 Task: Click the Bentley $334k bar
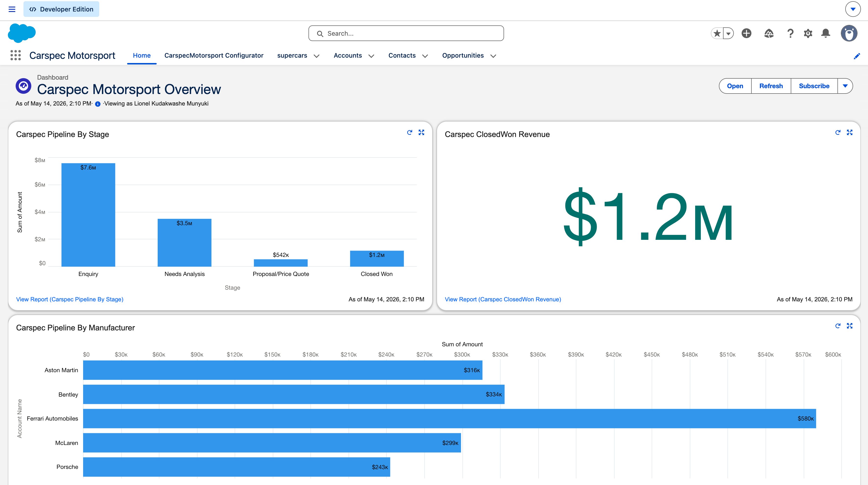pos(294,394)
